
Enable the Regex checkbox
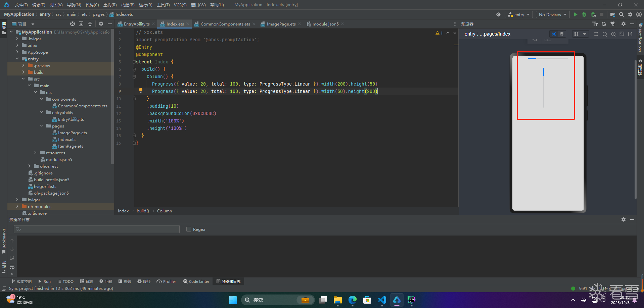tap(189, 229)
